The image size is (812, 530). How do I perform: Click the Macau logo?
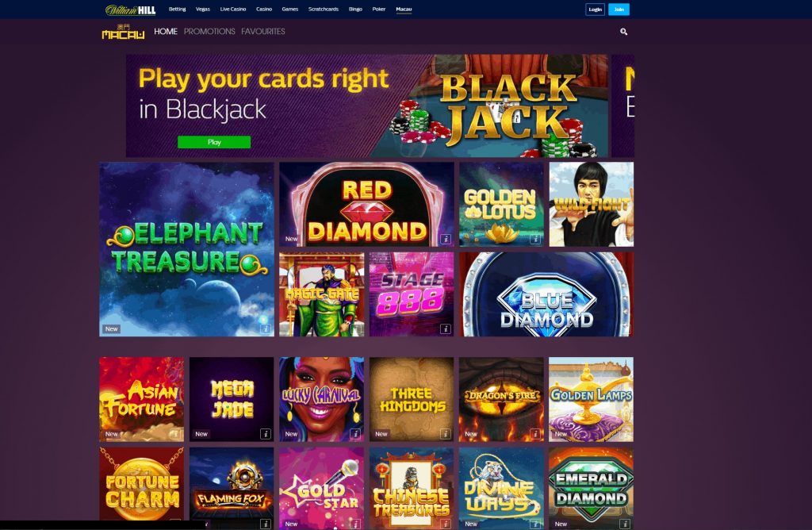(123, 32)
